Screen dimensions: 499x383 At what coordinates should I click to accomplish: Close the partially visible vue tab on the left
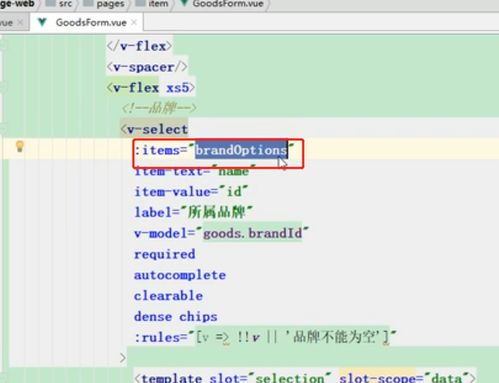point(20,22)
